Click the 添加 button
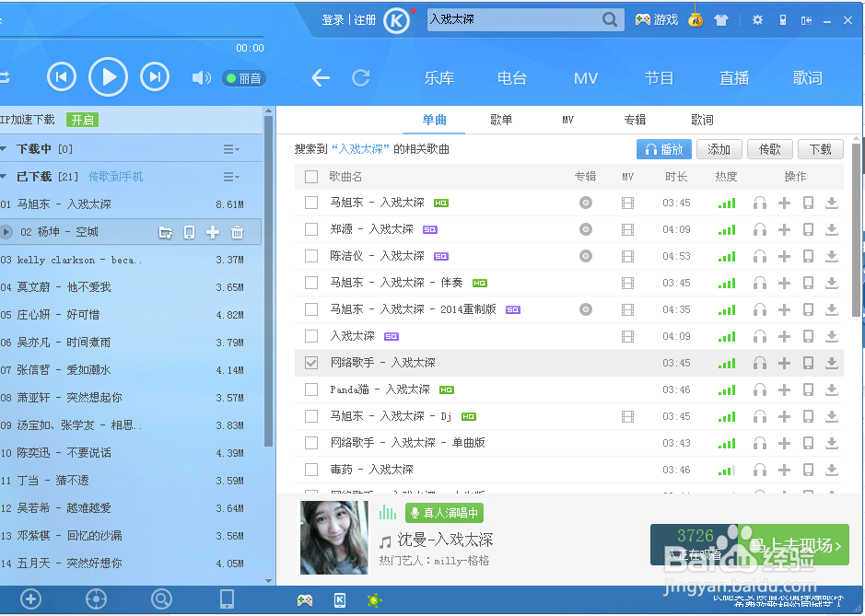This screenshot has width=865, height=616. click(x=719, y=149)
